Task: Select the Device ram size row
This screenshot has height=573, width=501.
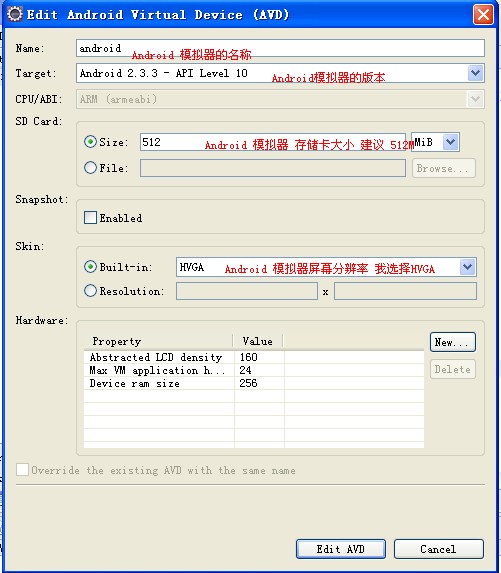Action: 254,383
